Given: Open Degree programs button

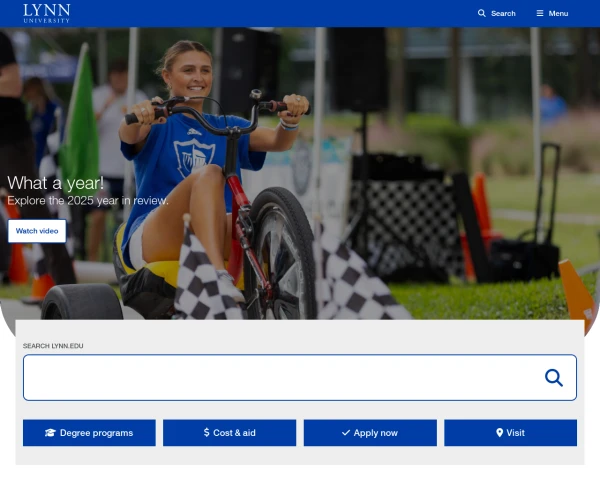Looking at the screenshot, I should [89, 433].
